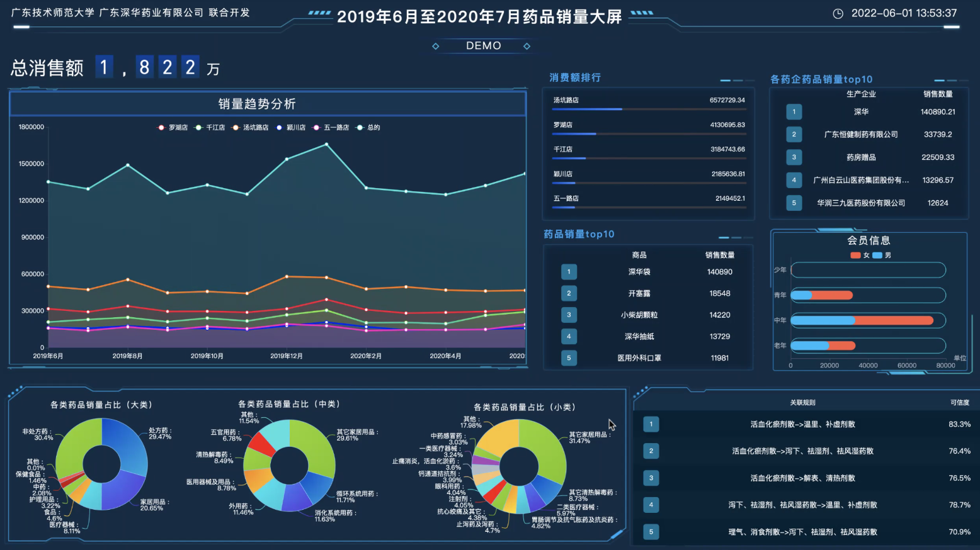This screenshot has width=980, height=550.
Task: Click rank 4 badge of the 78.7% association rule
Action: click(x=651, y=505)
